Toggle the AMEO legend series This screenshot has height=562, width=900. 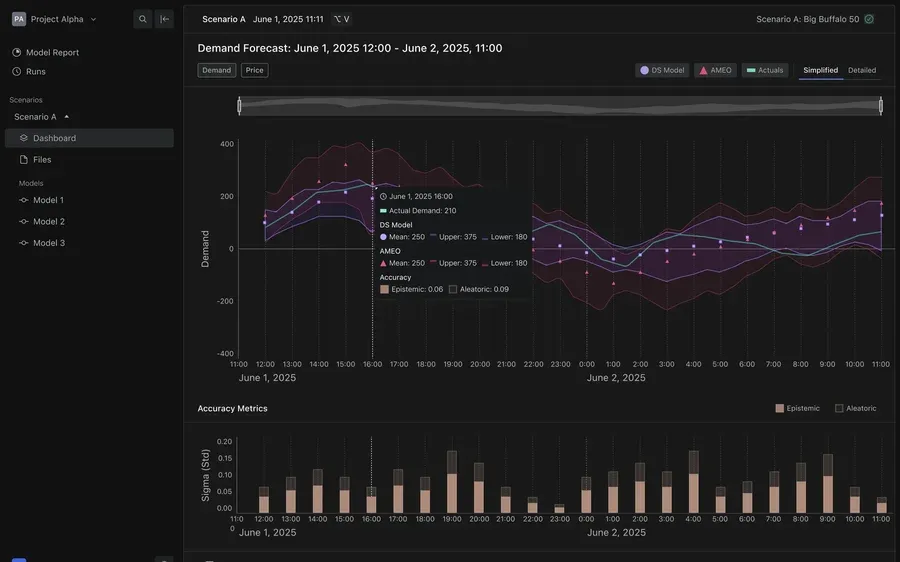715,70
